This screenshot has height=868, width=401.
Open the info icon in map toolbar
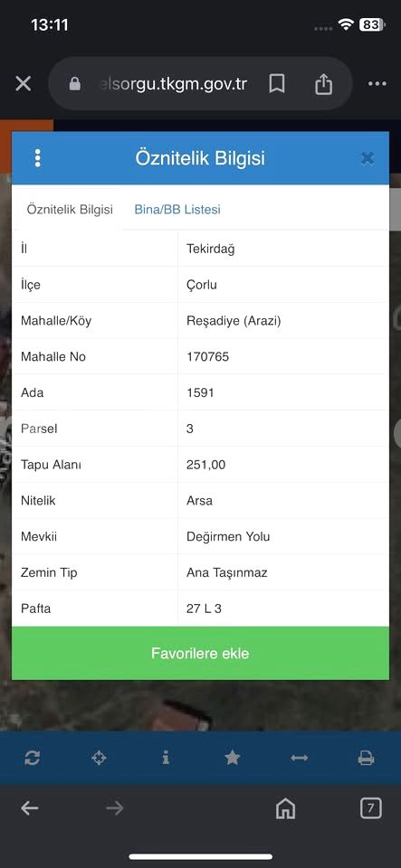[166, 758]
